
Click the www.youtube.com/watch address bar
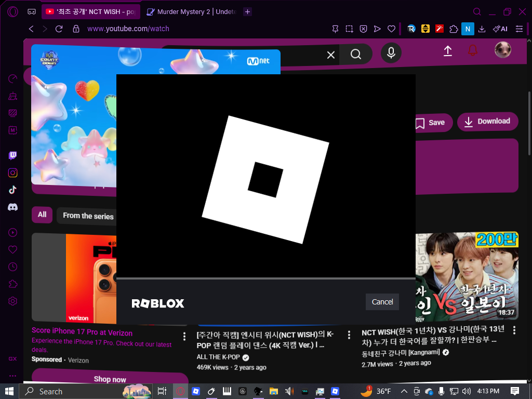point(128,29)
